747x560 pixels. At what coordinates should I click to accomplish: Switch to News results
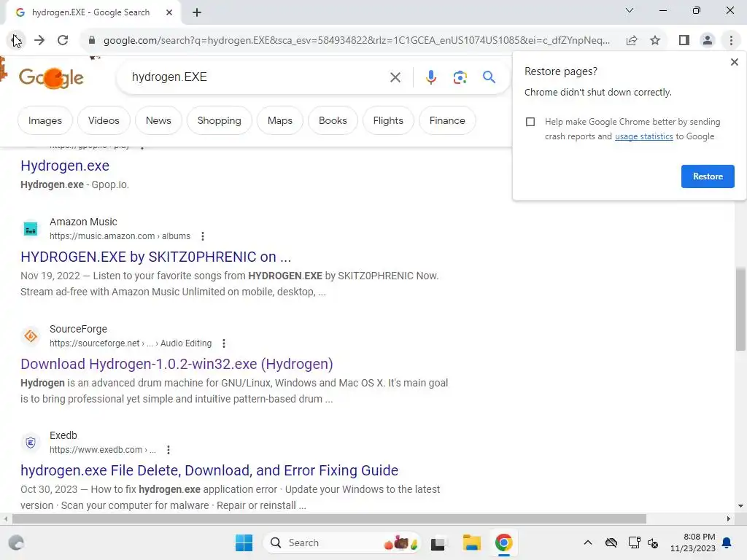pyautogui.click(x=158, y=121)
